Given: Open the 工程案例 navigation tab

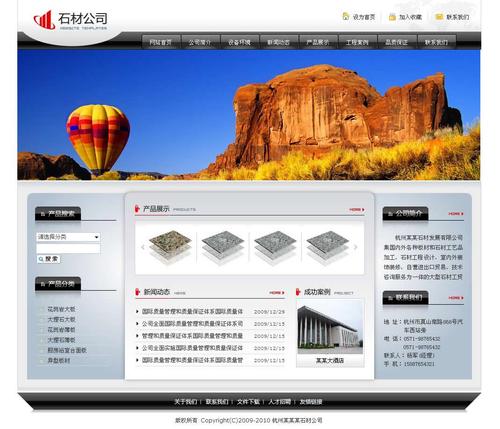Looking at the screenshot, I should click(357, 42).
